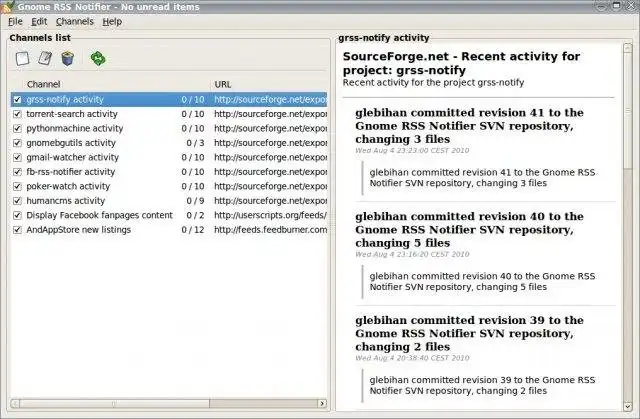Click the Wed Aug 4 23:23:00 timestamp

[x=412, y=151]
